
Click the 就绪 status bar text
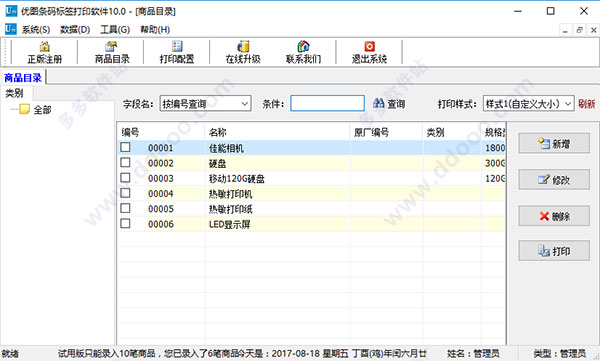tap(10, 354)
